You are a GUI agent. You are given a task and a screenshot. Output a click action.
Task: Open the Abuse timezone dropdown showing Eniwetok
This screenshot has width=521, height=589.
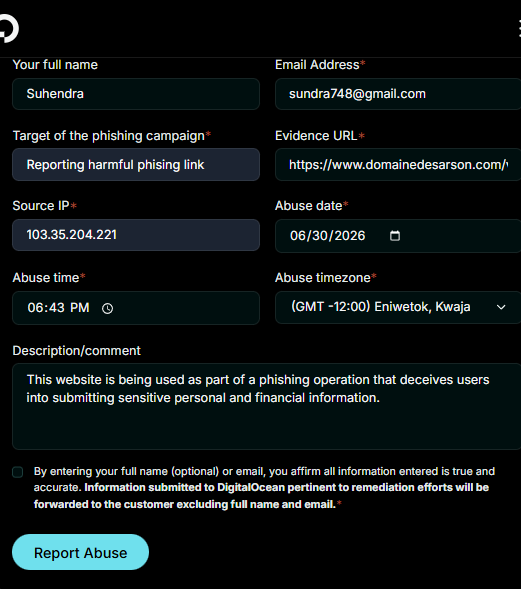point(398,307)
